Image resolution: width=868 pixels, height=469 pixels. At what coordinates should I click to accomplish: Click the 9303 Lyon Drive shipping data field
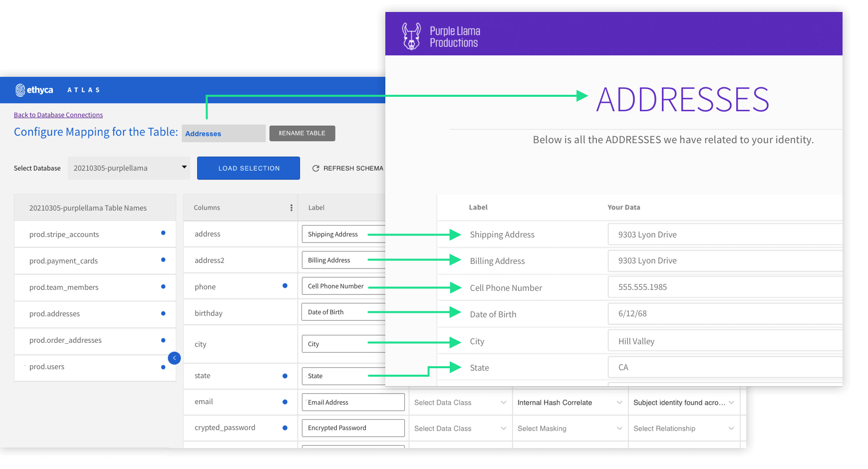click(x=725, y=234)
